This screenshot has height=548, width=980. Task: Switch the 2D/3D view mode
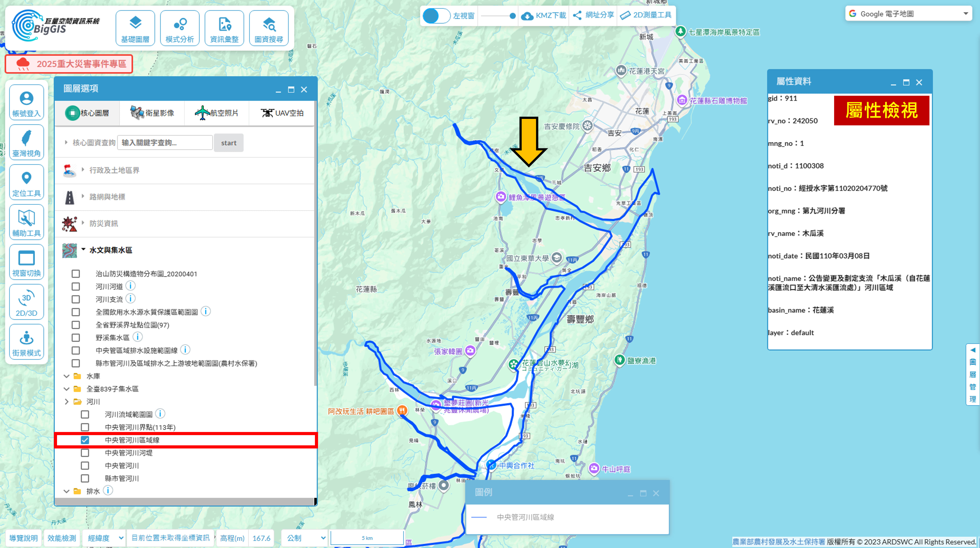pos(26,302)
